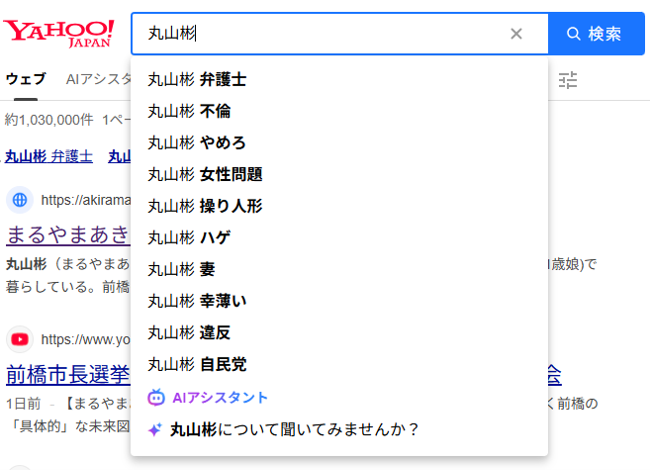The width and height of the screenshot is (650, 470).
Task: Click 丸山彬について聞いてみませんか？ AI prompt
Action: [295, 430]
